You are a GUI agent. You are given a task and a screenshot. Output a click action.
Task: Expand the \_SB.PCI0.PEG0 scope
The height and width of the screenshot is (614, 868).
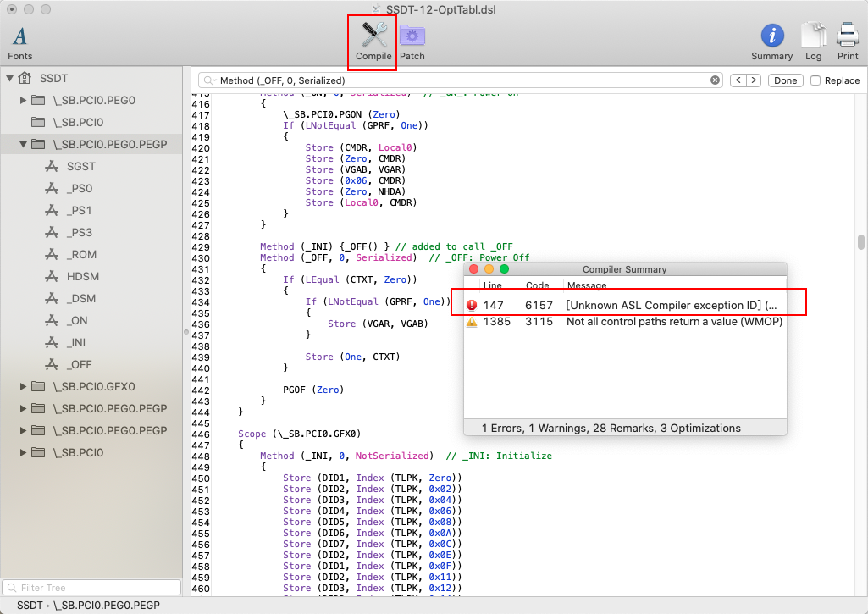pos(23,100)
